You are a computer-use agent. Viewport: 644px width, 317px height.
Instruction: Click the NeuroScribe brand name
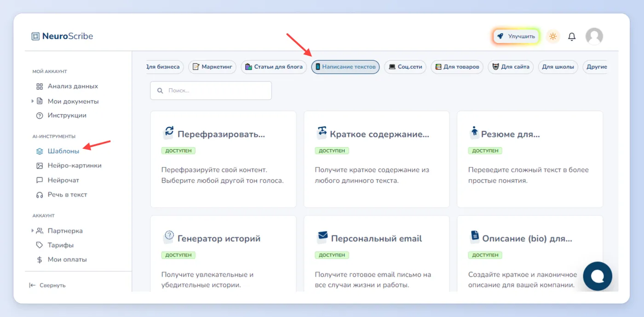68,36
